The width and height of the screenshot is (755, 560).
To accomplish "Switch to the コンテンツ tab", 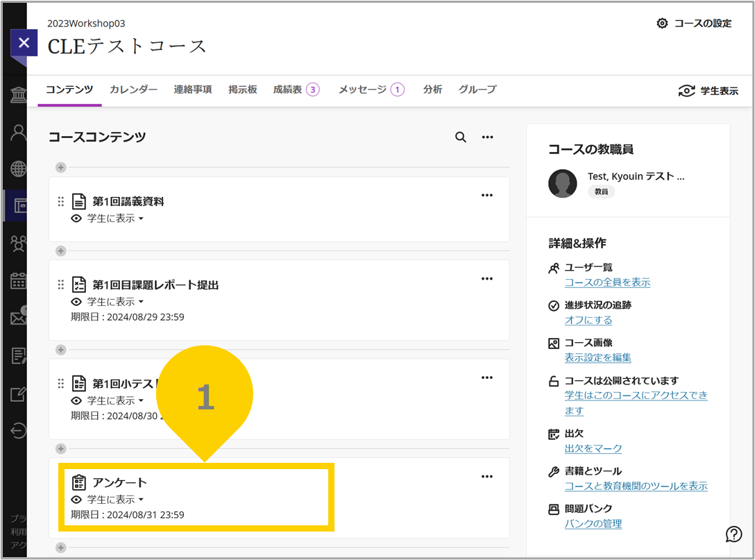I will click(69, 90).
